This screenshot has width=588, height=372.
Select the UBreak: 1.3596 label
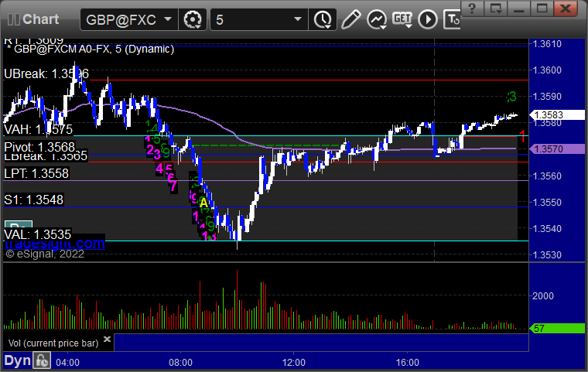46,74
